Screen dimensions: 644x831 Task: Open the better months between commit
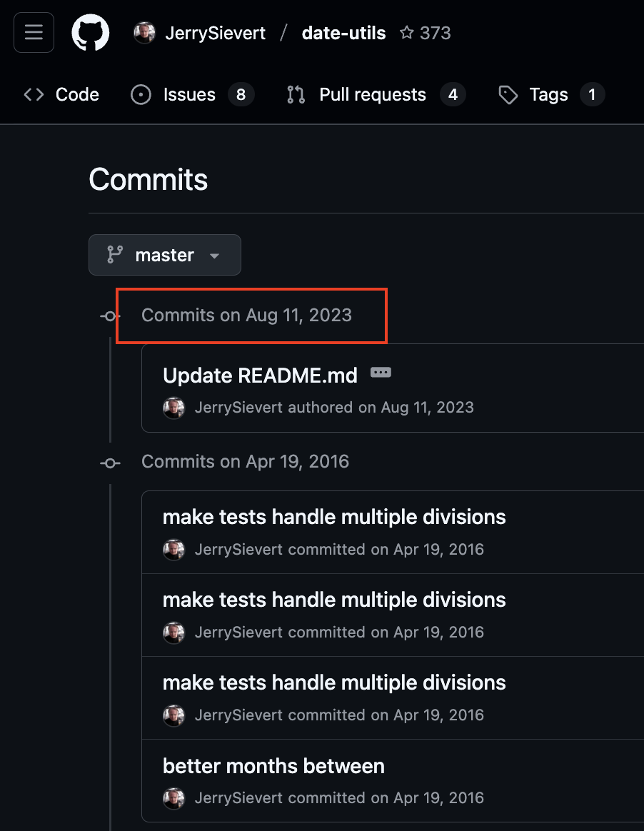(273, 766)
